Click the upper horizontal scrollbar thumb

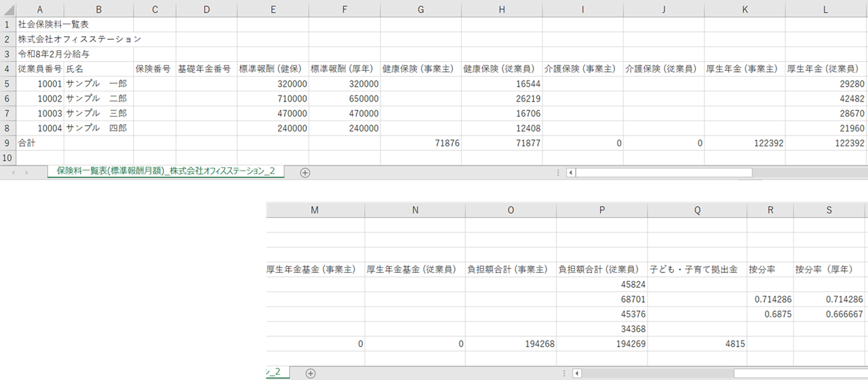[x=663, y=172]
